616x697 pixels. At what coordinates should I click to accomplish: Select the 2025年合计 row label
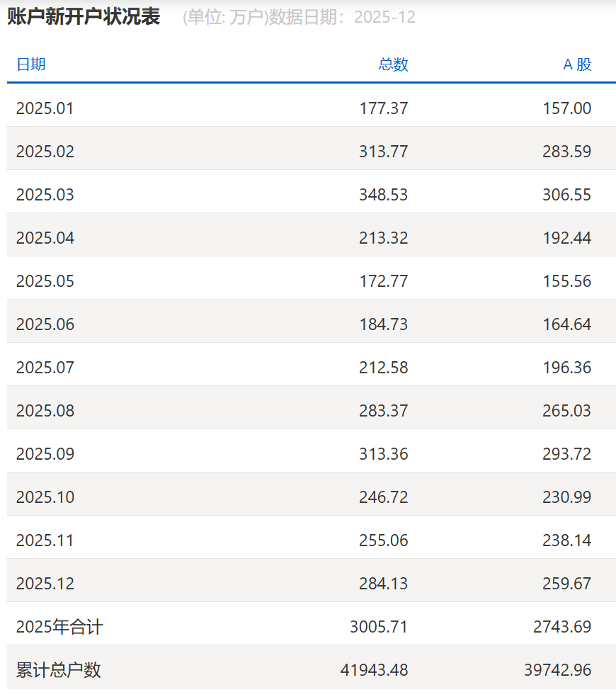[59, 627]
